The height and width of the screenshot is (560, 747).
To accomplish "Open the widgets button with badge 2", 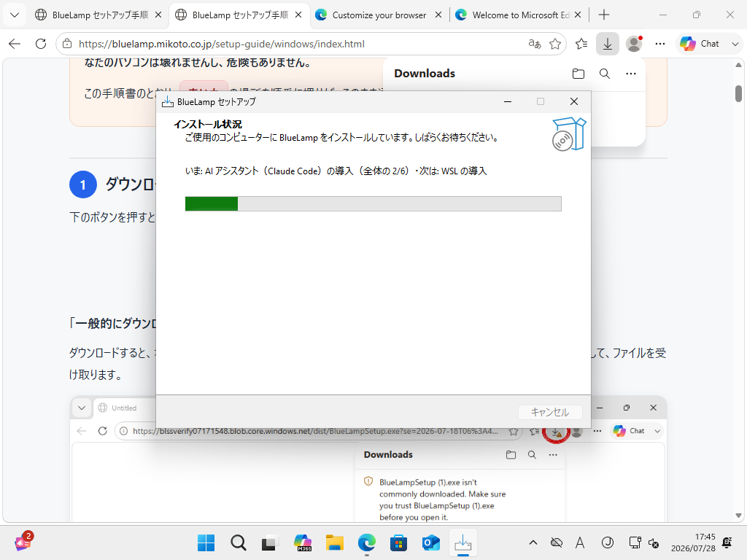I will click(x=23, y=542).
